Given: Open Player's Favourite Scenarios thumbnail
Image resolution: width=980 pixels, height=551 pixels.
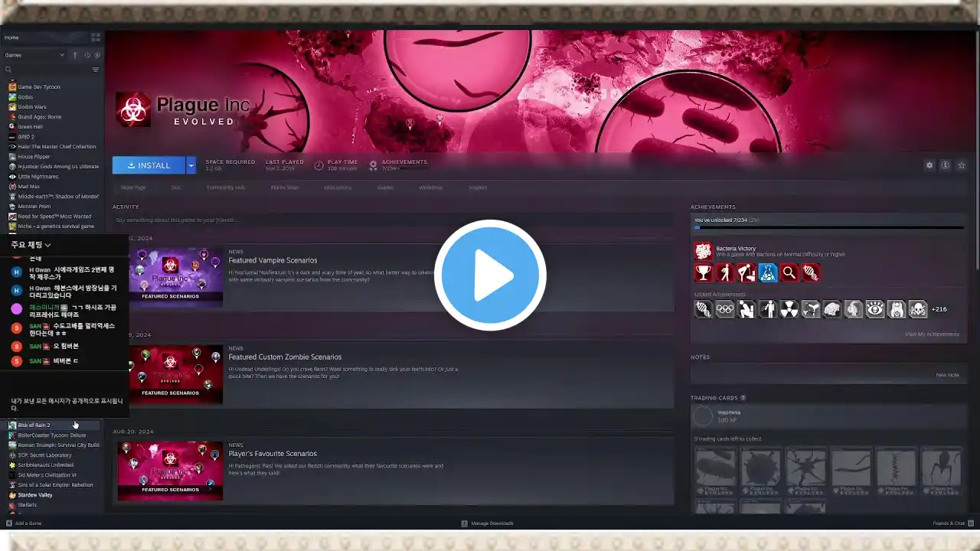Looking at the screenshot, I should click(170, 470).
